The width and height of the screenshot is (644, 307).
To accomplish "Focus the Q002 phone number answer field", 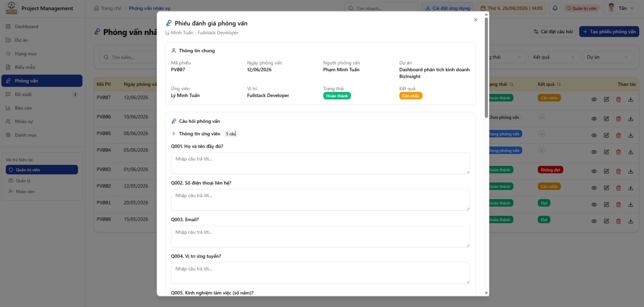I will point(320,200).
